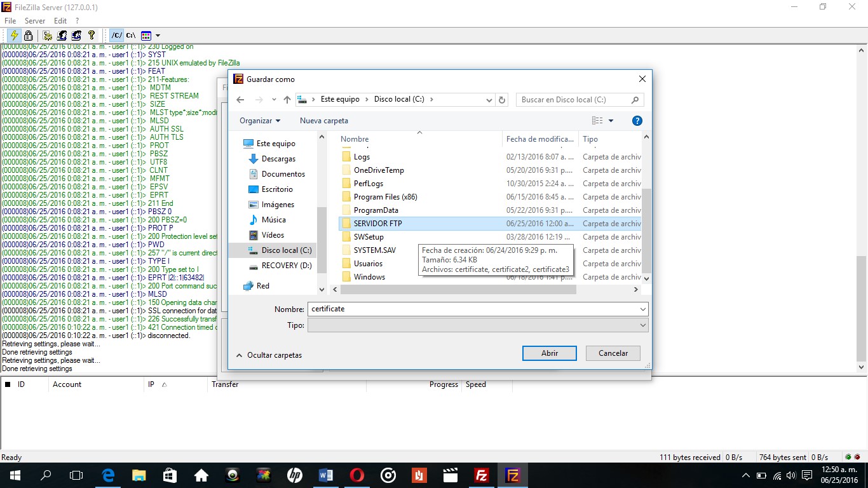The image size is (868, 488).
Task: Toggle the server online with the lightning icon
Action: (14, 36)
